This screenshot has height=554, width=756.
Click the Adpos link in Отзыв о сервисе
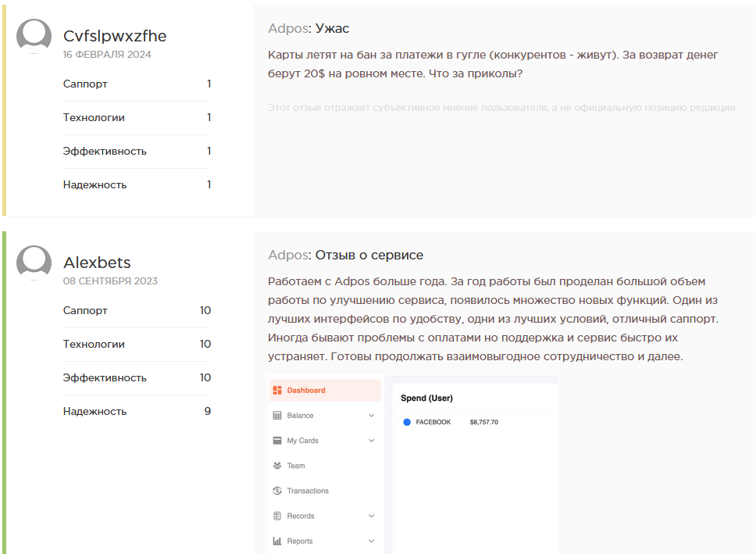coord(288,256)
